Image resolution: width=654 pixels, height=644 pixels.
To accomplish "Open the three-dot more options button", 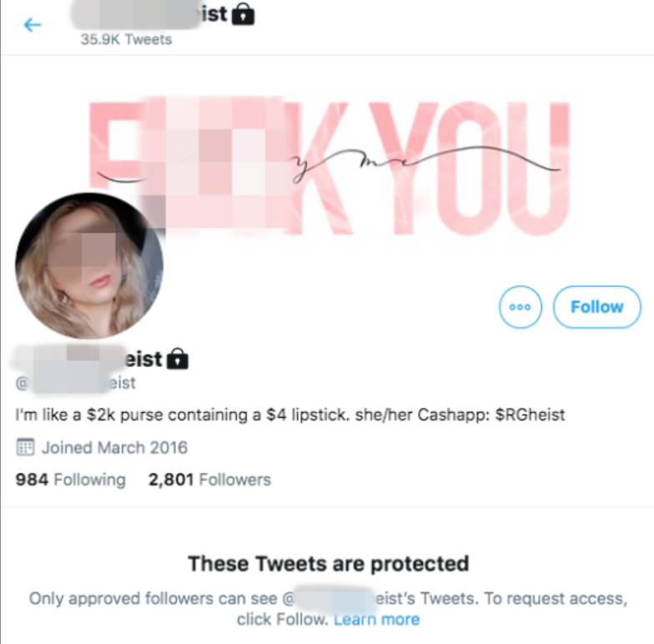I will click(521, 307).
